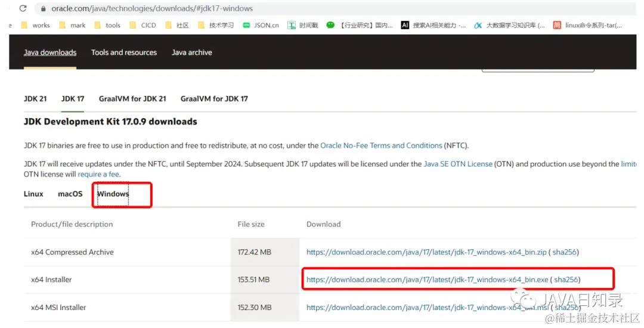This screenshot has width=644, height=328.
Task: Click the Download column header
Action: pos(324,224)
